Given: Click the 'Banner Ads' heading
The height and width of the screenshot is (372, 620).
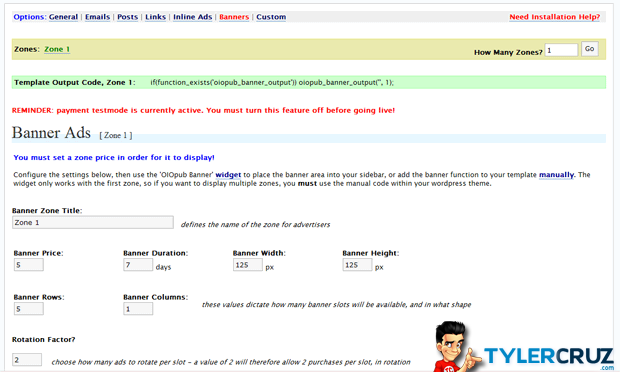Looking at the screenshot, I should coord(51,133).
